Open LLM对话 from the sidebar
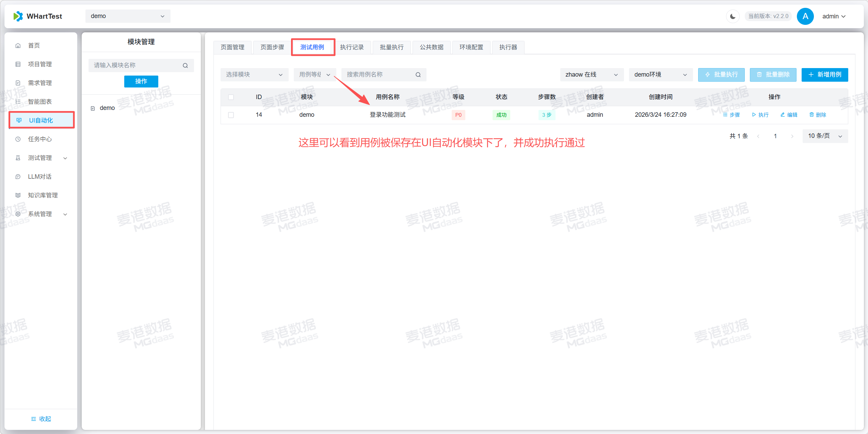This screenshot has width=868, height=434. (39, 177)
